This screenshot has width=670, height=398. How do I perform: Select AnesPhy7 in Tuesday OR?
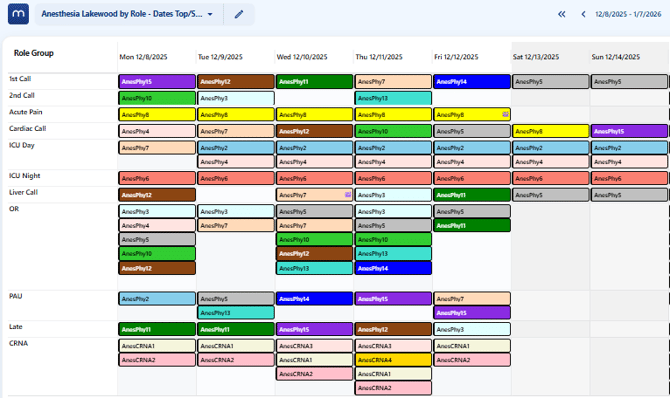click(x=236, y=225)
